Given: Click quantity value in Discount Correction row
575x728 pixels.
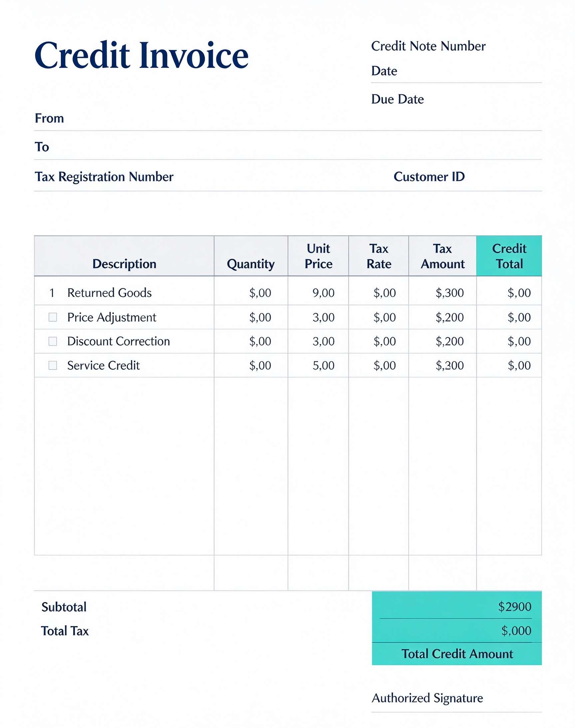Looking at the screenshot, I should click(260, 341).
